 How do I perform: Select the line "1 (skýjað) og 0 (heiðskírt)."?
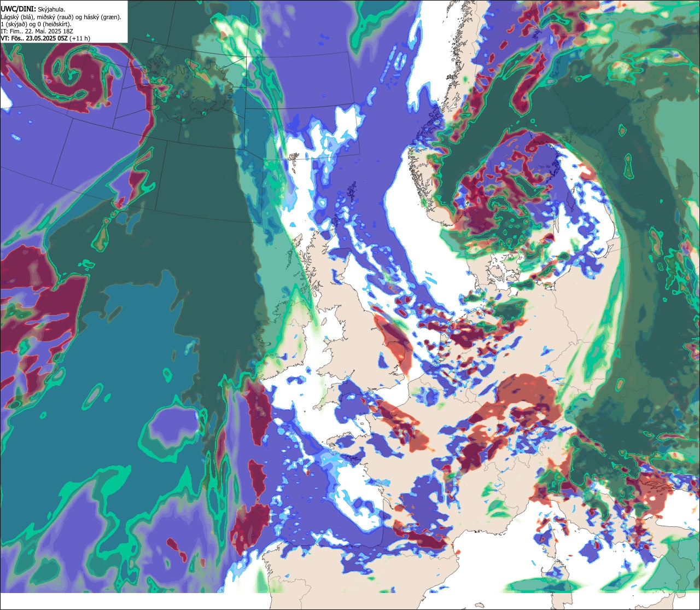click(36, 25)
